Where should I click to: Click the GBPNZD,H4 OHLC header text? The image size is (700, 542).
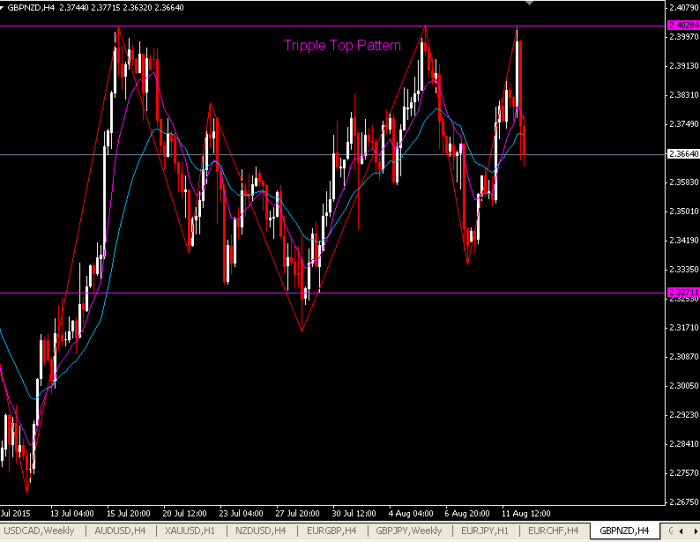[x=96, y=8]
